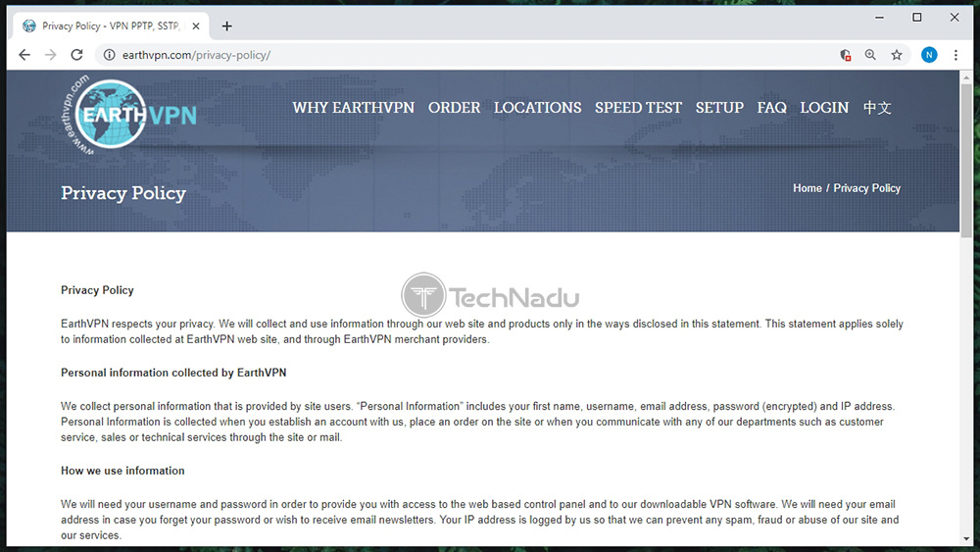Click the paragraph starting 'We collect personal information'
The width and height of the screenshot is (980, 552).
click(x=478, y=422)
